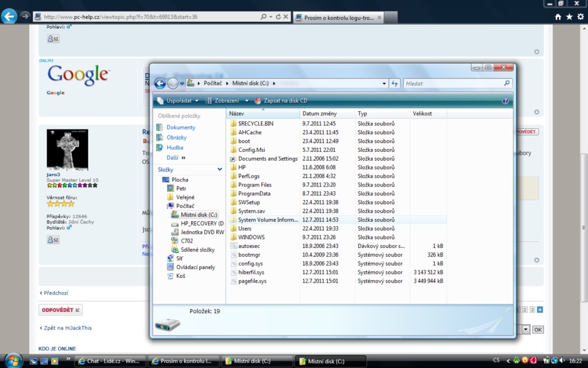Click the Jednotka DVD RW drive icon
The width and height of the screenshot is (588, 368).
tap(175, 232)
